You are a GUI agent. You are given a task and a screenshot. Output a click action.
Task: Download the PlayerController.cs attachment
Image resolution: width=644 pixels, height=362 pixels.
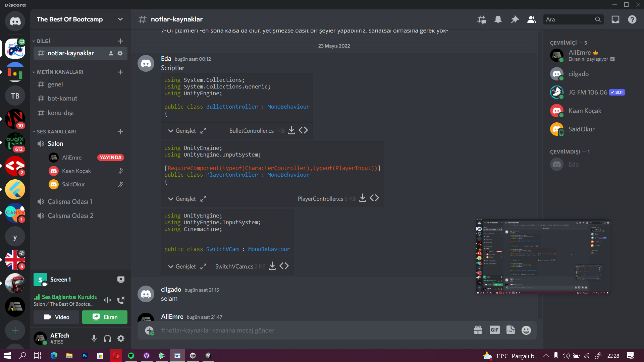click(362, 198)
